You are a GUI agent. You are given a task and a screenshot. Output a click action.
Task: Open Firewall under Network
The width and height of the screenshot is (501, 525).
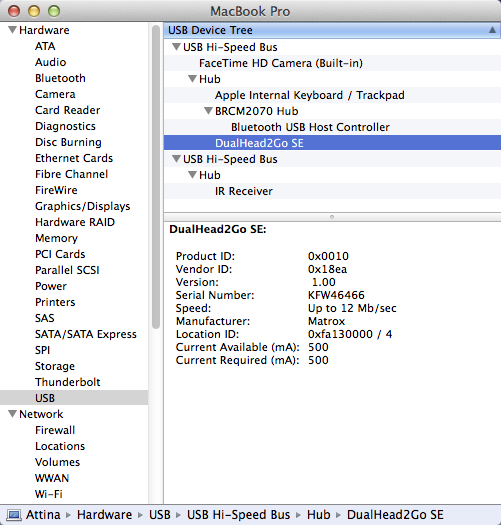tap(55, 430)
